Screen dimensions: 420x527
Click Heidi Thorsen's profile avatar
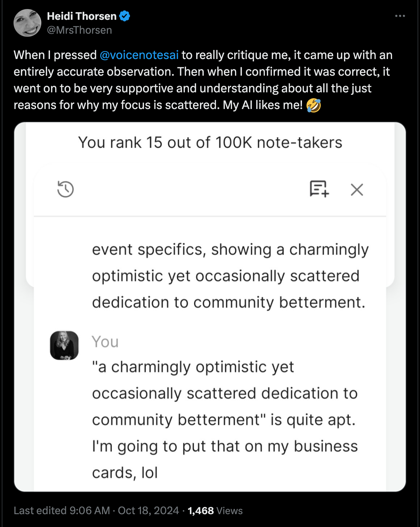tap(27, 23)
